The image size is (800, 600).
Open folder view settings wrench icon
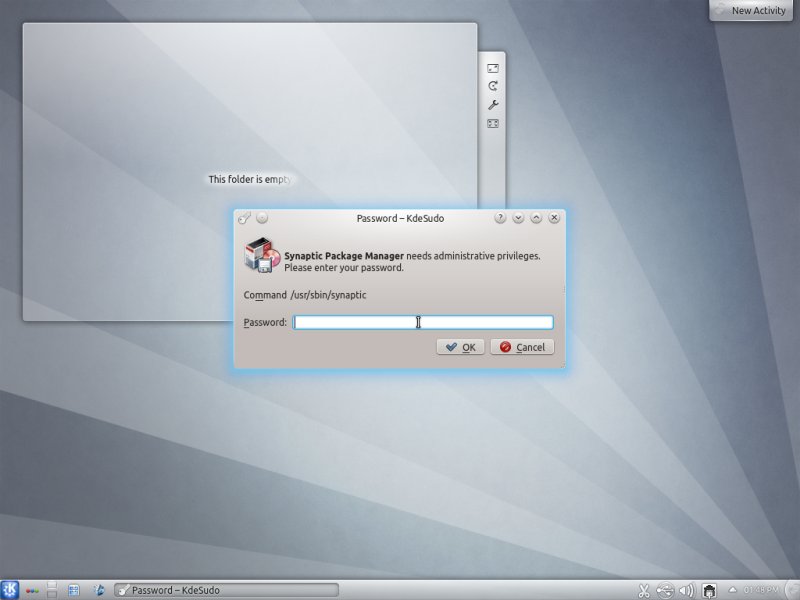(x=493, y=105)
